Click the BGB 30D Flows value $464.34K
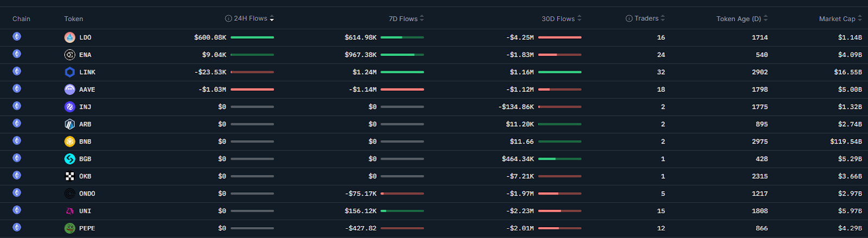Viewport: 868px width, 238px height. (x=518, y=159)
